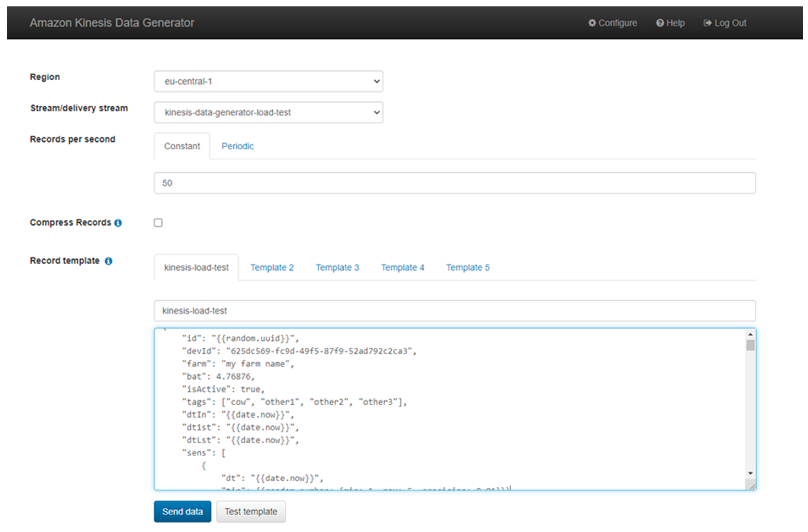Select the Constant records tab
This screenshot has width=808, height=532.
tap(182, 146)
